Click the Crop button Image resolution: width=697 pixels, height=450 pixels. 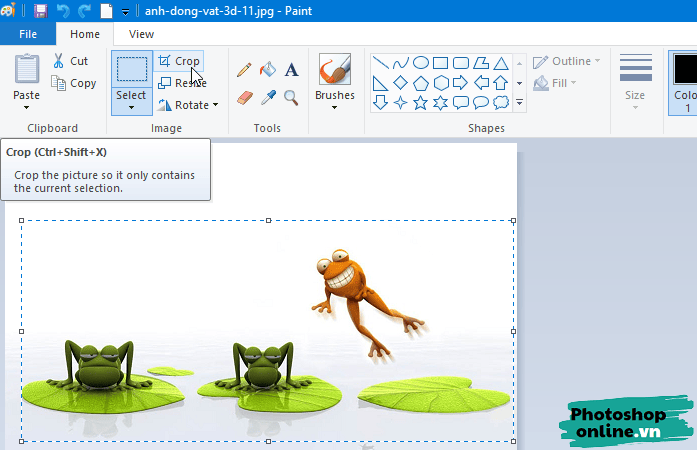(178, 61)
